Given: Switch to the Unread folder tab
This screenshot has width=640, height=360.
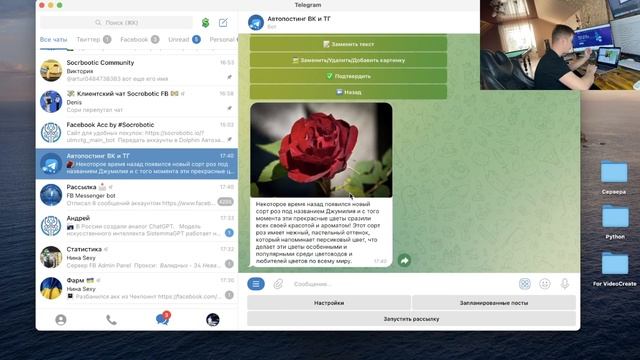Looking at the screenshot, I should pos(184,40).
